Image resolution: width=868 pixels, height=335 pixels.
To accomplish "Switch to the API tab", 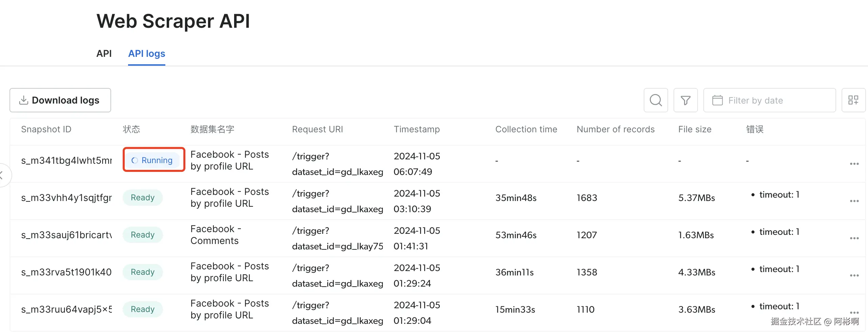I will pyautogui.click(x=104, y=53).
